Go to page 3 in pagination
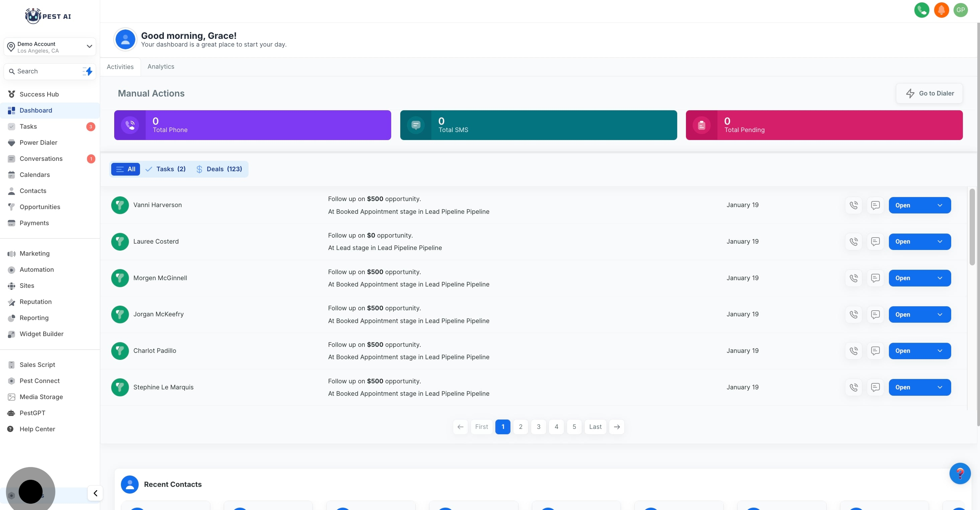 [538, 427]
